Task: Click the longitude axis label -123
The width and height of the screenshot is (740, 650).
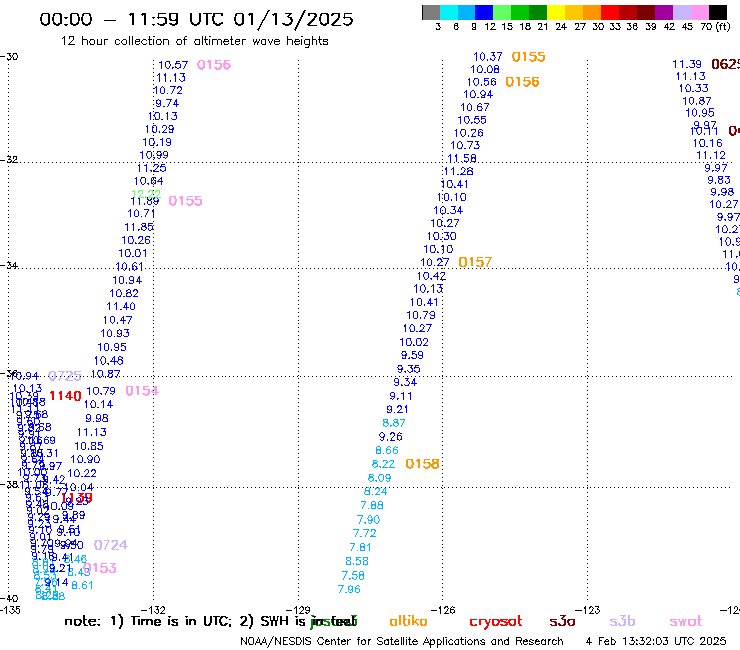Action: pos(588,610)
